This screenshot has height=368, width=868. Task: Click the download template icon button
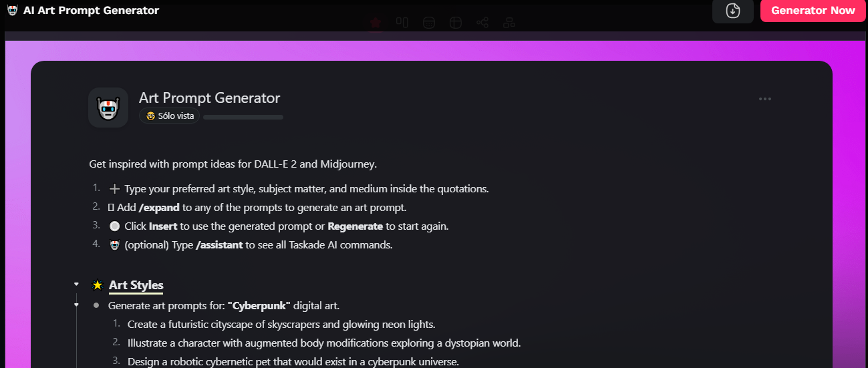(733, 11)
